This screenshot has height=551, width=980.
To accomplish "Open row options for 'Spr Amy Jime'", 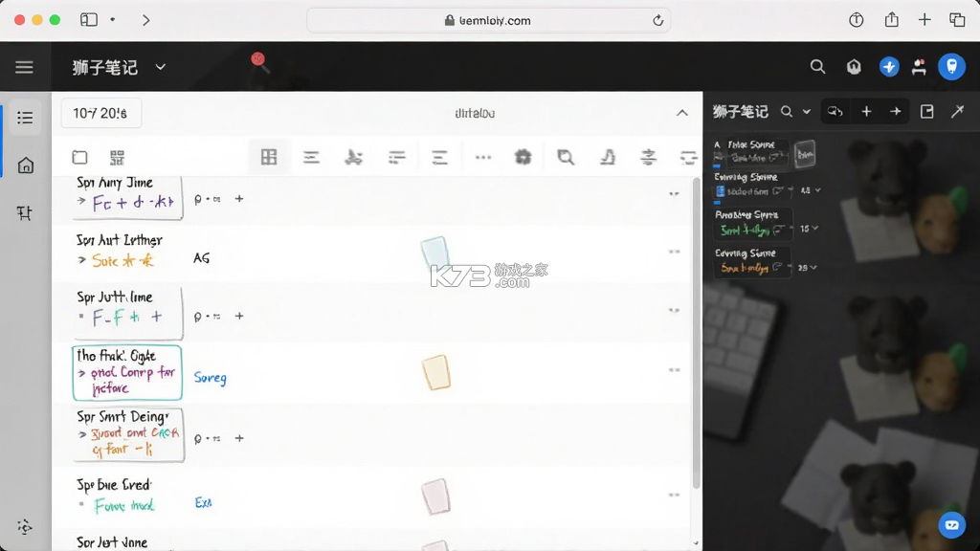I will [674, 193].
